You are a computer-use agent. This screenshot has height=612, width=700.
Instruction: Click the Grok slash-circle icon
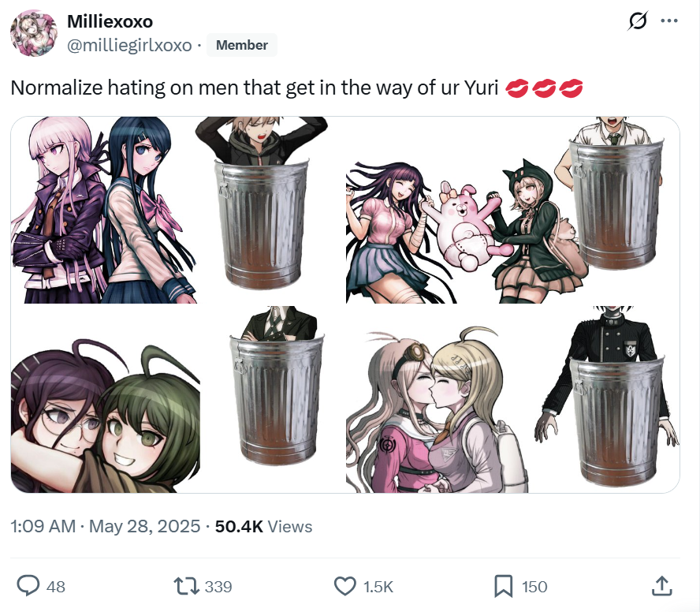tap(638, 21)
